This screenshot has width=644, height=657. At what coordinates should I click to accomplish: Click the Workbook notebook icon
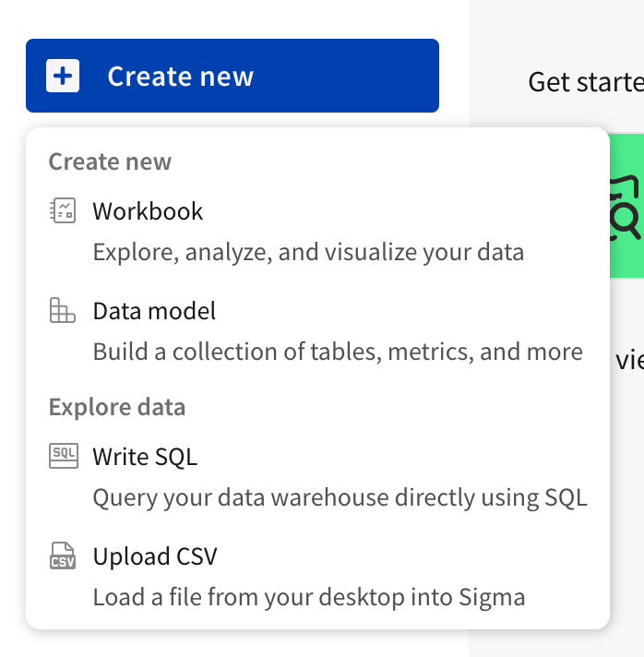click(63, 211)
